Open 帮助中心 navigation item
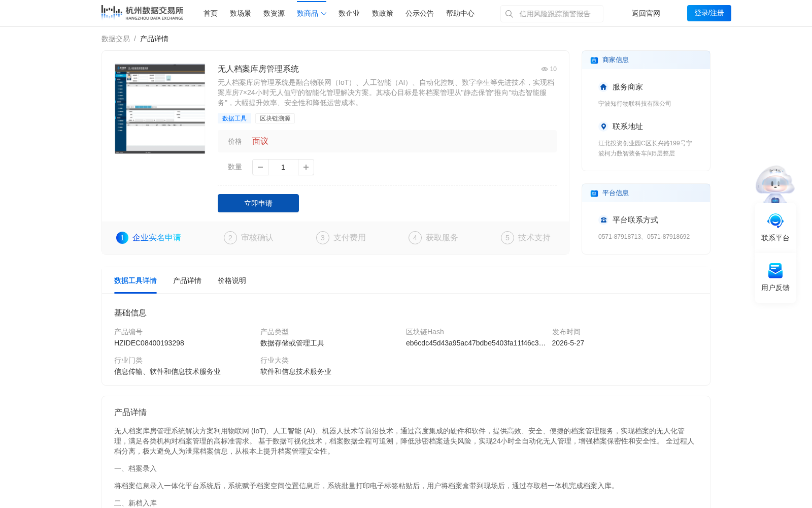The width and height of the screenshot is (812, 508). [x=460, y=13]
